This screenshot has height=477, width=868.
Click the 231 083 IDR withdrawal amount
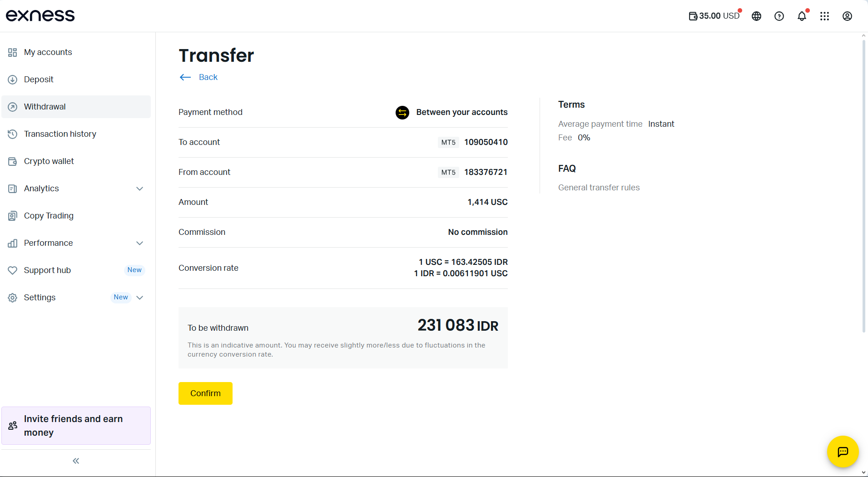pyautogui.click(x=458, y=325)
